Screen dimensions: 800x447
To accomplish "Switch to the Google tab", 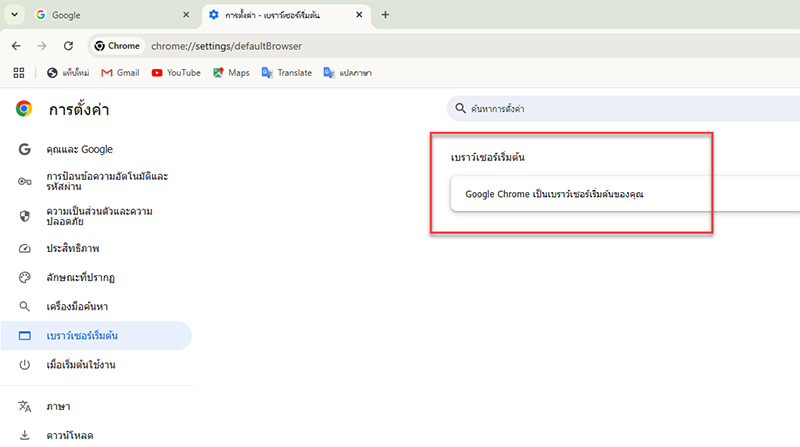I will [113, 15].
